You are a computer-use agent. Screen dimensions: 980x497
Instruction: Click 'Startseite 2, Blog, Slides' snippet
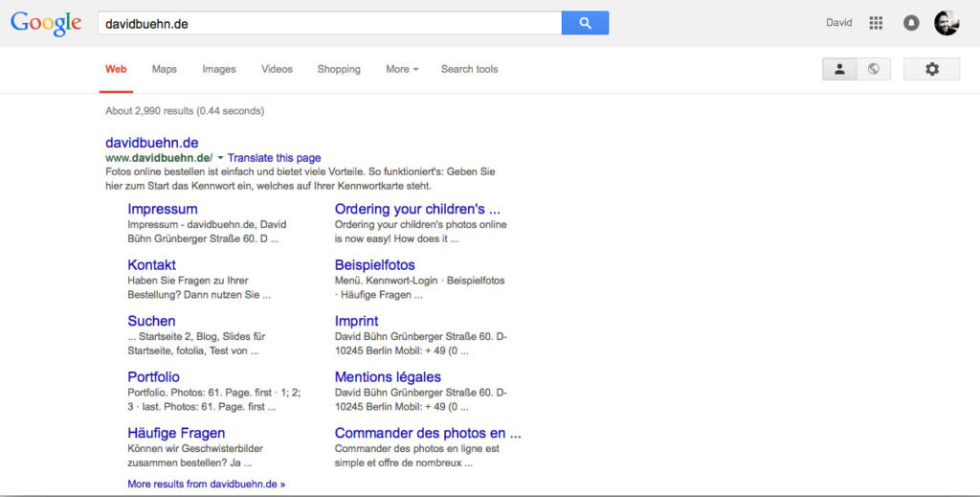(196, 344)
